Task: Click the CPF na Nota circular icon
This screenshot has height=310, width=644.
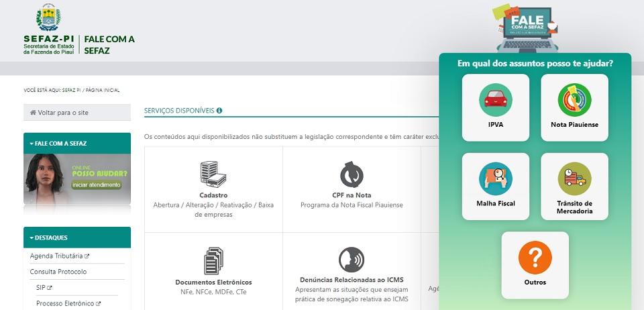Action: pos(352,174)
